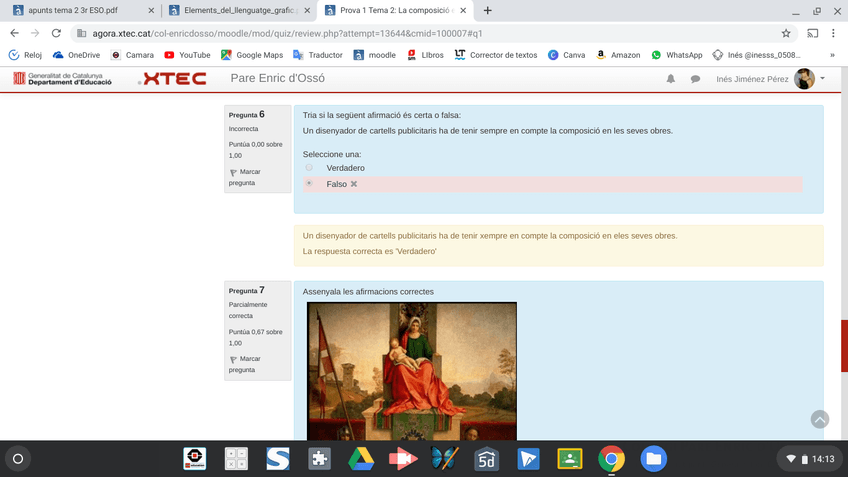Open OneDrive bookmark

(76, 55)
